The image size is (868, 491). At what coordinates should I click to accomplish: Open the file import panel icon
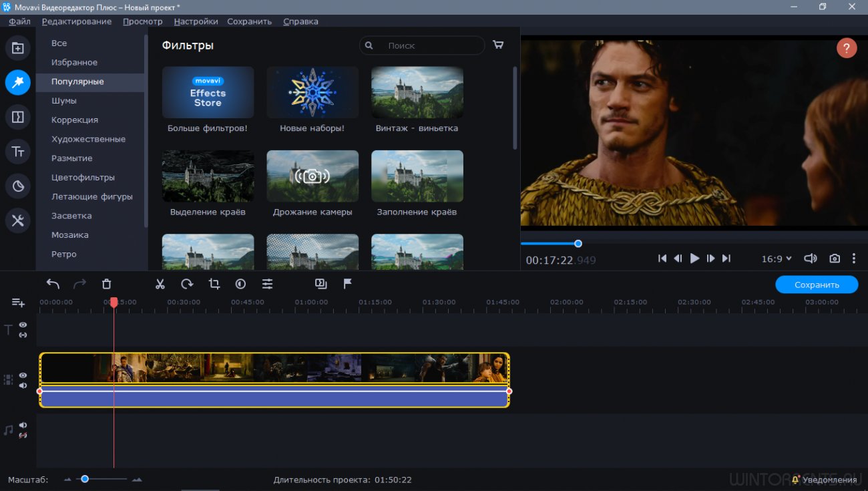pyautogui.click(x=18, y=48)
